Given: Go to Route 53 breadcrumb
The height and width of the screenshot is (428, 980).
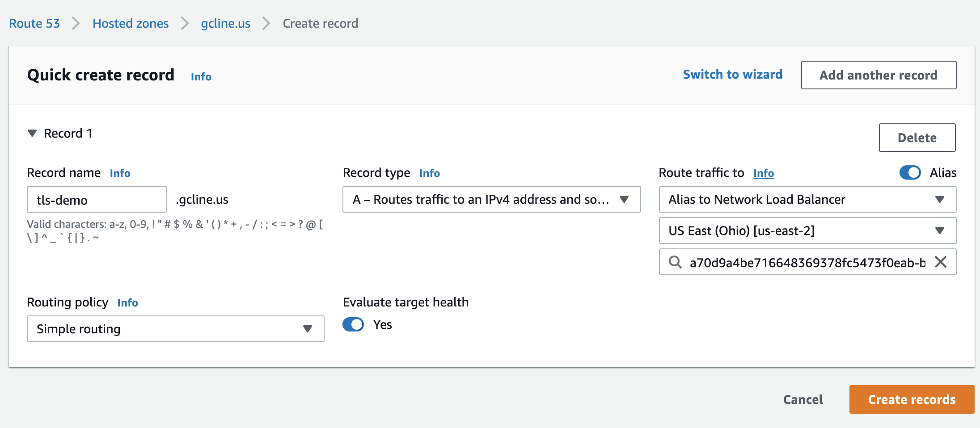Looking at the screenshot, I should [x=34, y=23].
